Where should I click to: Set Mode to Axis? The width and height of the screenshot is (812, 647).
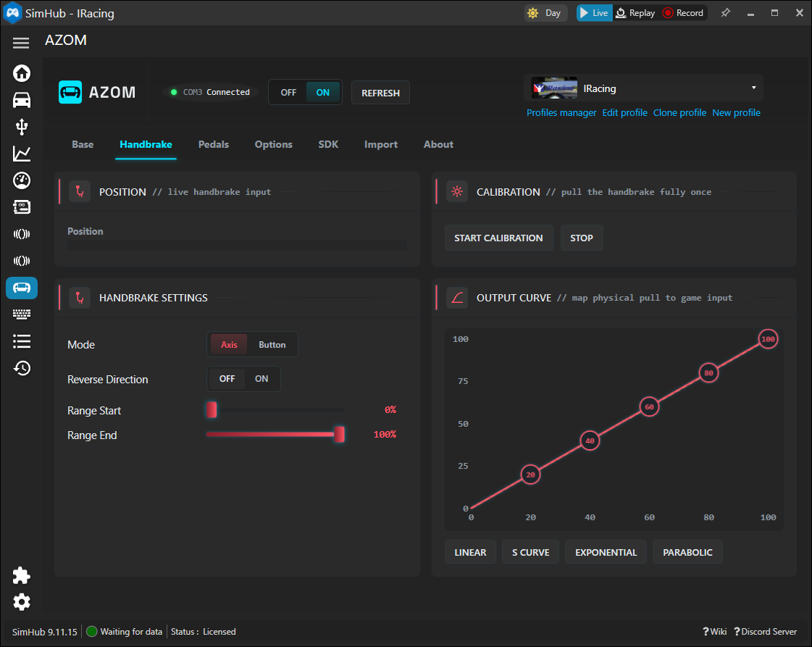click(228, 344)
